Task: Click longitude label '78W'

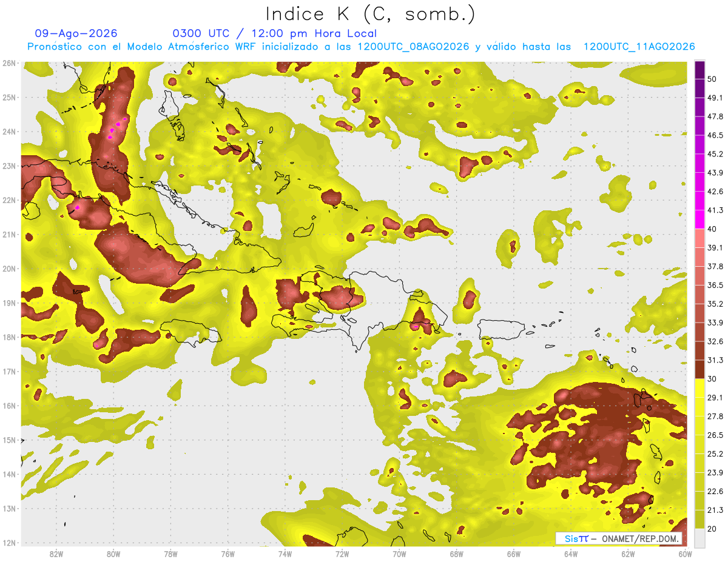Action: coord(170,554)
